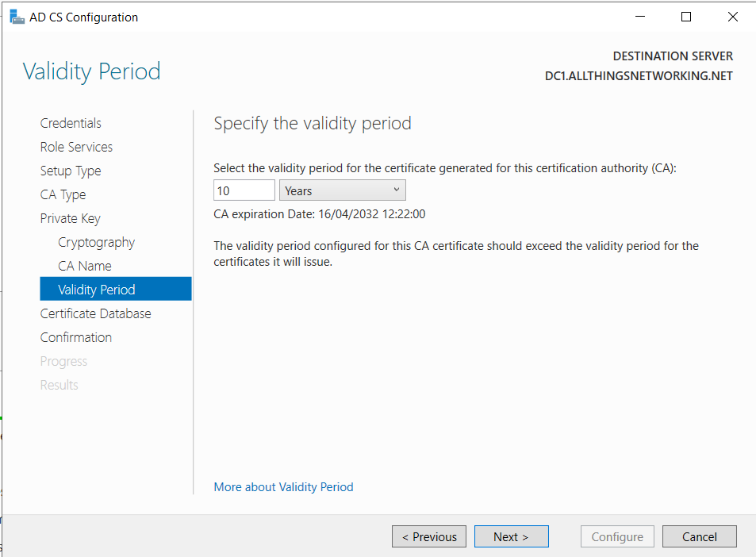Go to the CA Name sub-step

(85, 267)
